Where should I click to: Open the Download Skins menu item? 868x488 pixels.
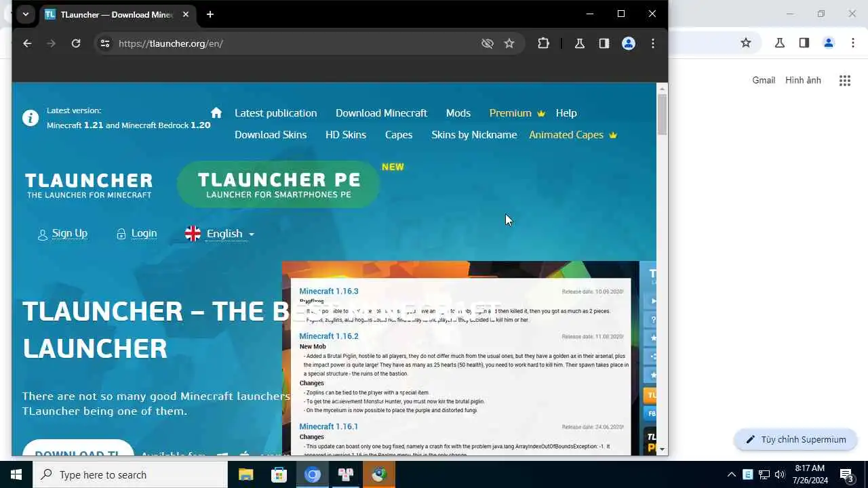[271, 134]
